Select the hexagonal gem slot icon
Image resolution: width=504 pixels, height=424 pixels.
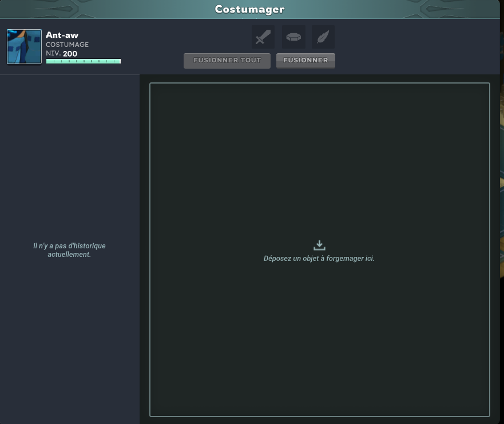(293, 37)
